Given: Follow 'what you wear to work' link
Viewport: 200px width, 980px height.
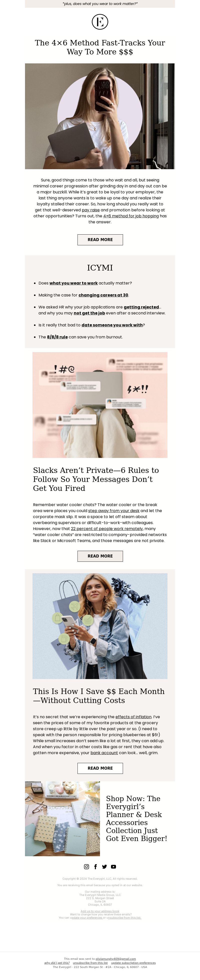Looking at the screenshot, I should pyautogui.click(x=73, y=283).
